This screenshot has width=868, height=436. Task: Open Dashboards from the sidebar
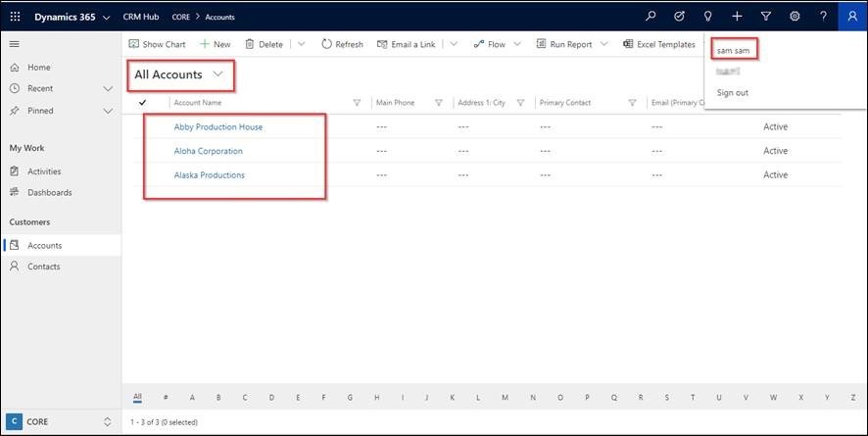(x=49, y=192)
